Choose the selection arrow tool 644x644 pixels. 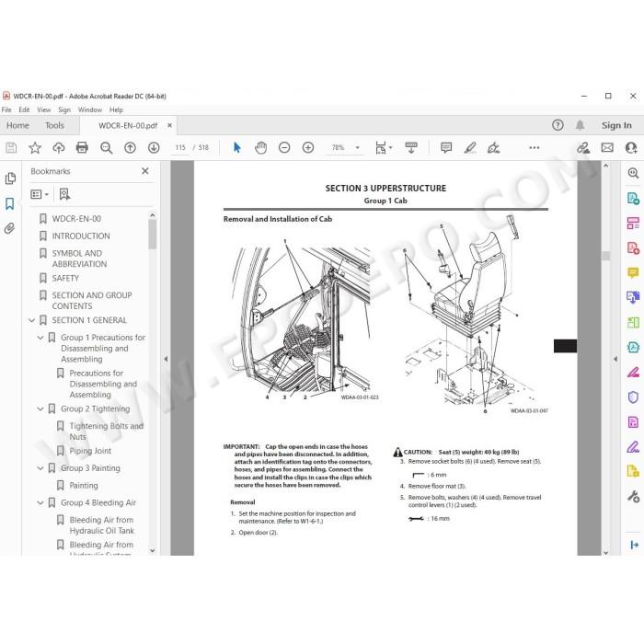[x=237, y=147]
